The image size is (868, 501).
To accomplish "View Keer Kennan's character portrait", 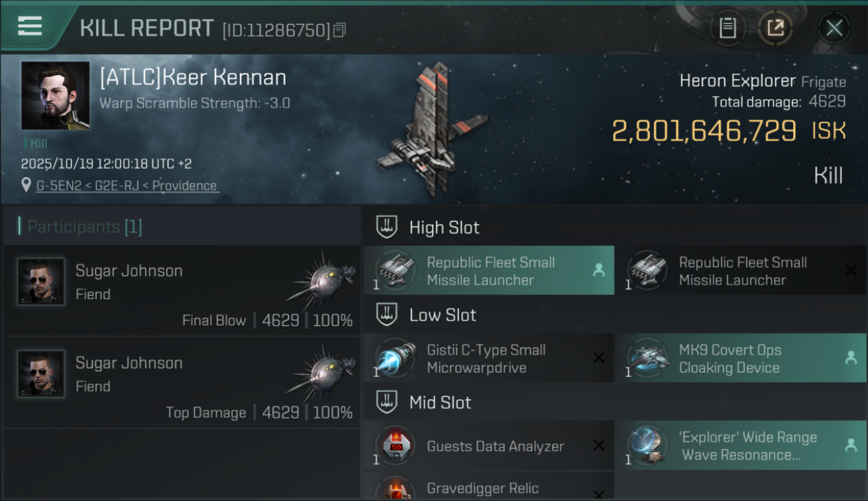I will (x=55, y=96).
